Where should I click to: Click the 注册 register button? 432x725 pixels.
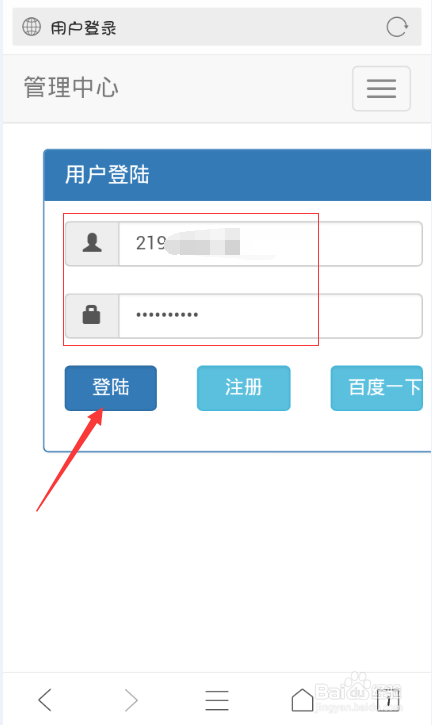pyautogui.click(x=244, y=388)
